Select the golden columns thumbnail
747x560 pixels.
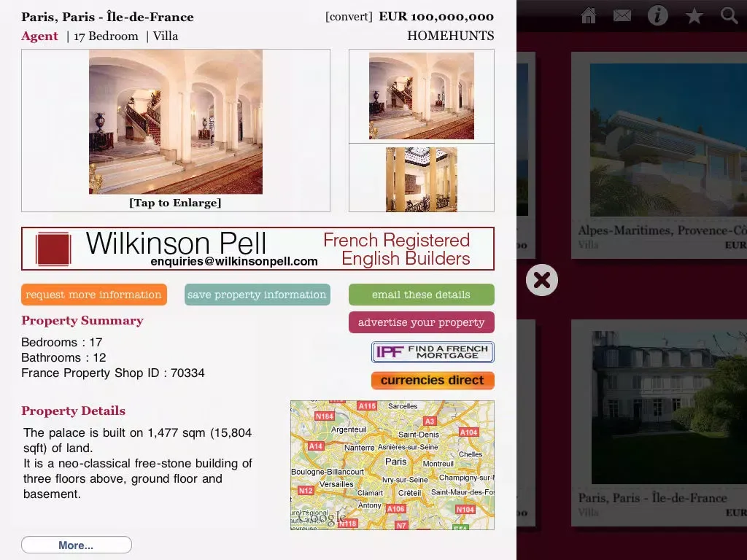tap(421, 179)
